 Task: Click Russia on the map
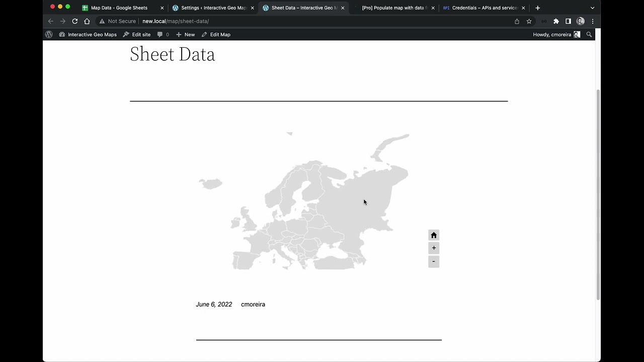point(362,201)
